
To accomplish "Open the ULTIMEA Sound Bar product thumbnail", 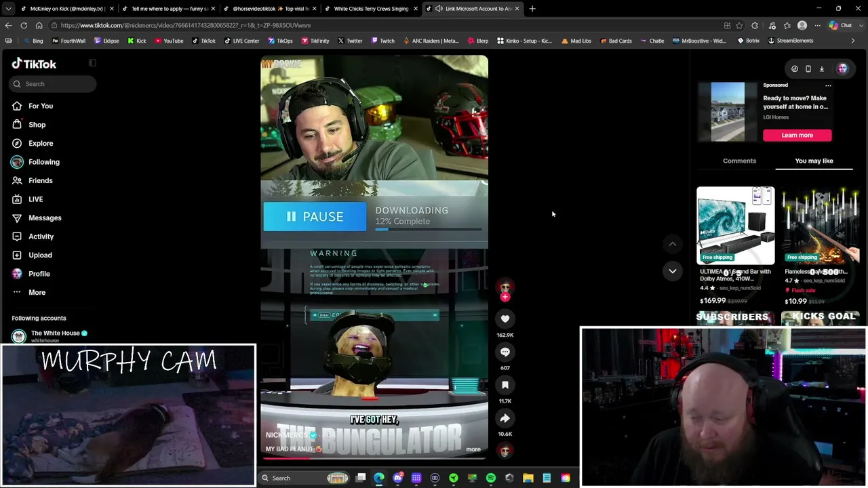I will pyautogui.click(x=736, y=226).
